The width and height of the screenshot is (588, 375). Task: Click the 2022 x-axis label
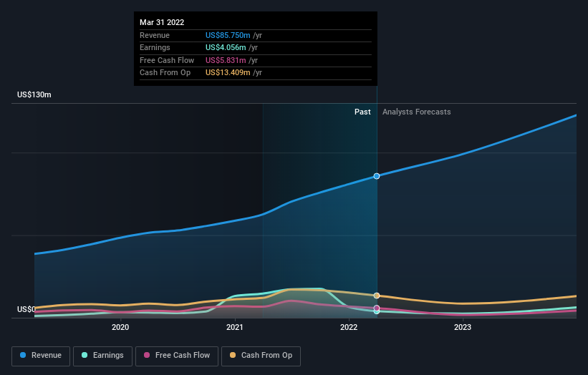(x=349, y=328)
